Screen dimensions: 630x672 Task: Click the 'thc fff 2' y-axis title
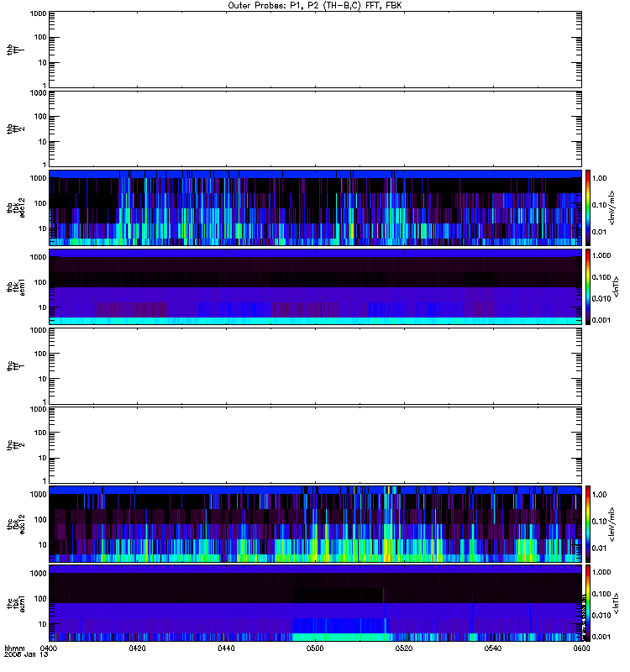pyautogui.click(x=16, y=445)
